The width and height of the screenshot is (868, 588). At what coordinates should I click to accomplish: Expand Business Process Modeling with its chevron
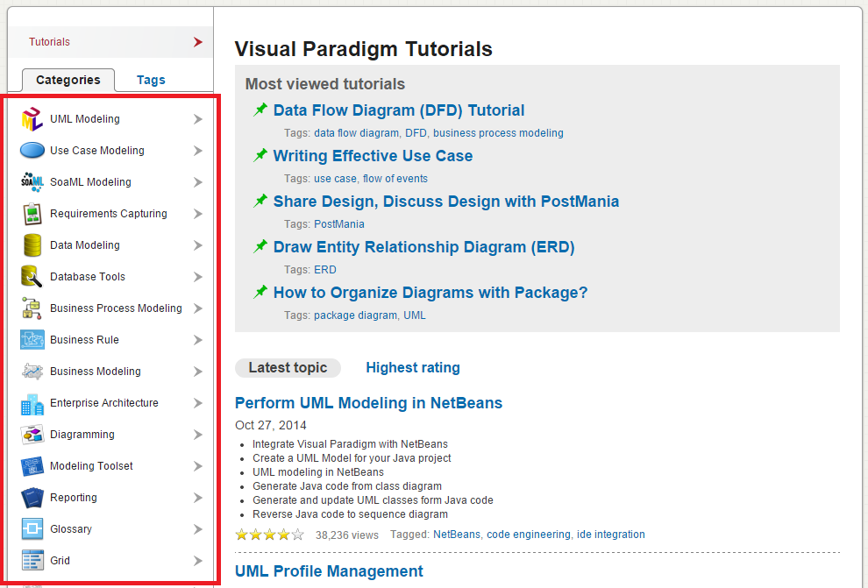click(x=197, y=308)
